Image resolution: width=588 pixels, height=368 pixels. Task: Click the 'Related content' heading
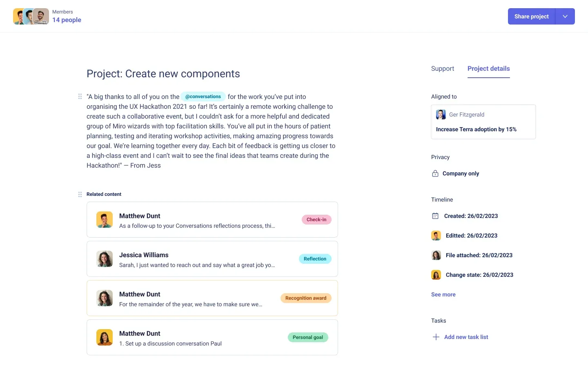tap(104, 194)
